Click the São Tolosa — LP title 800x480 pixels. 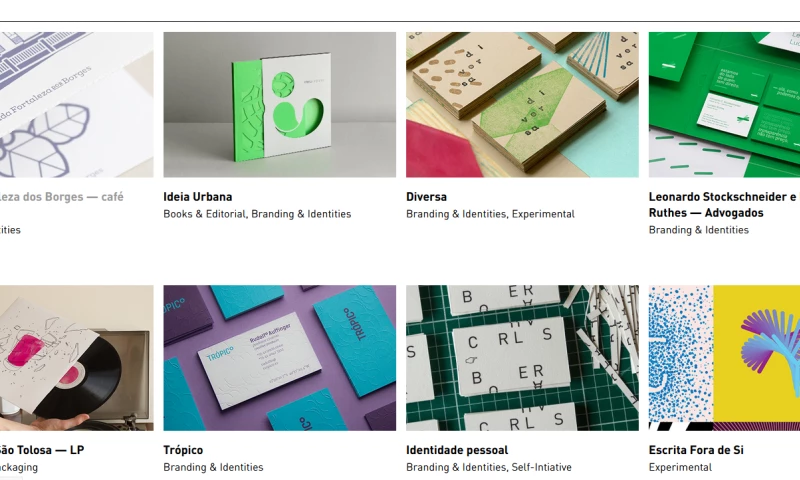[x=42, y=450]
